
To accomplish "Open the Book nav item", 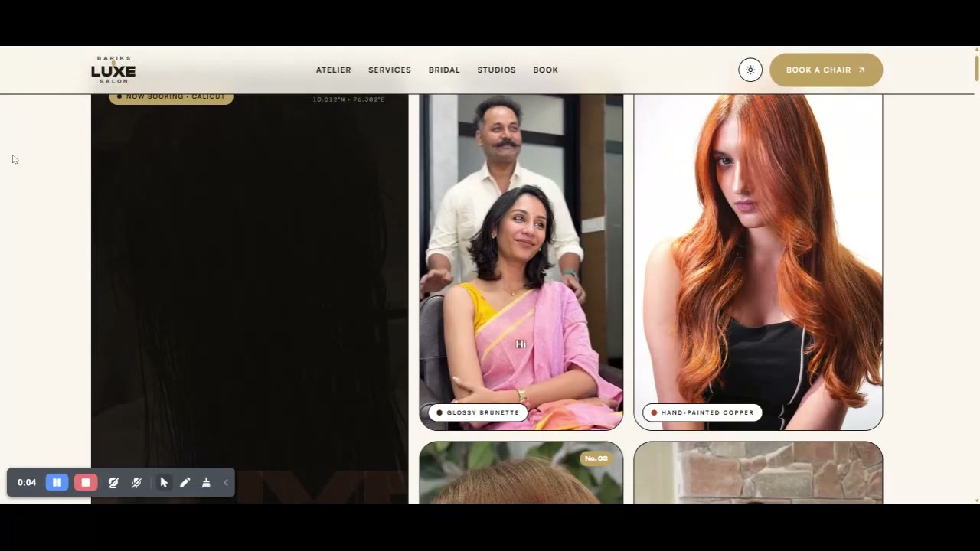I will click(545, 70).
